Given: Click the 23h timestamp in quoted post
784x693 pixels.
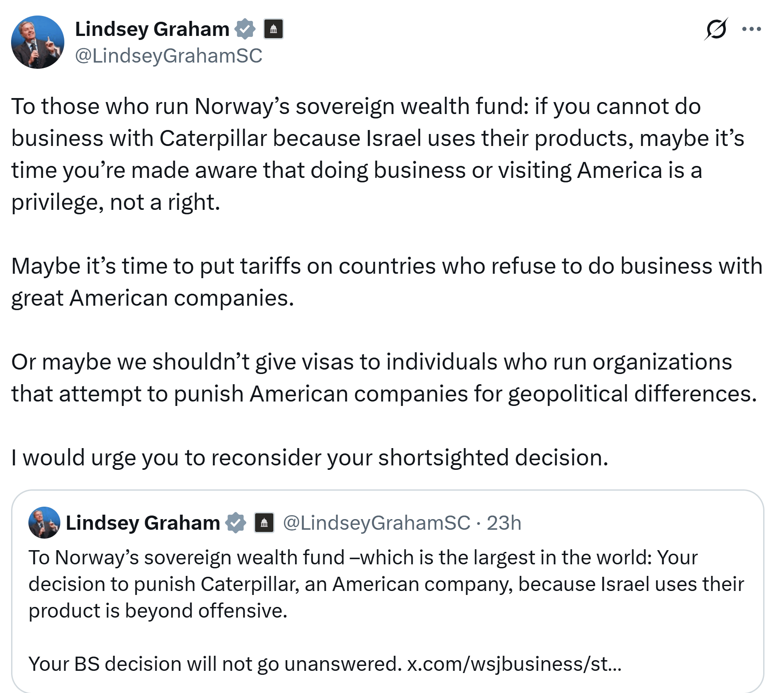Looking at the screenshot, I should pos(504,523).
